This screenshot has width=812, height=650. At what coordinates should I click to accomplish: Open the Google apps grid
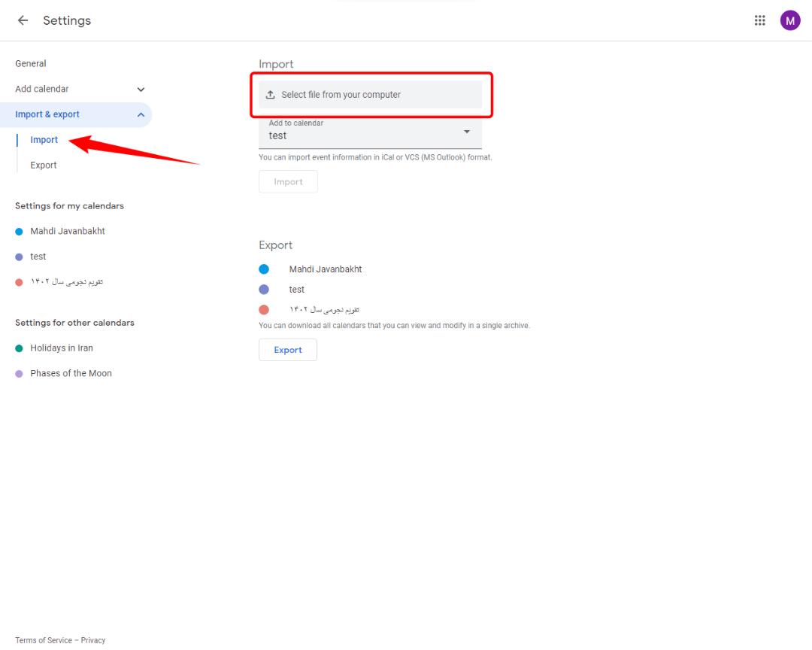759,20
